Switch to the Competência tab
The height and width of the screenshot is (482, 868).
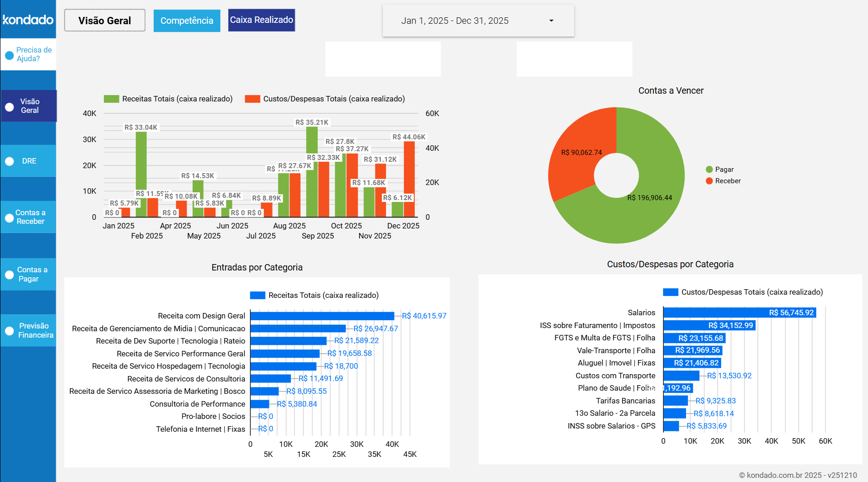(x=187, y=20)
